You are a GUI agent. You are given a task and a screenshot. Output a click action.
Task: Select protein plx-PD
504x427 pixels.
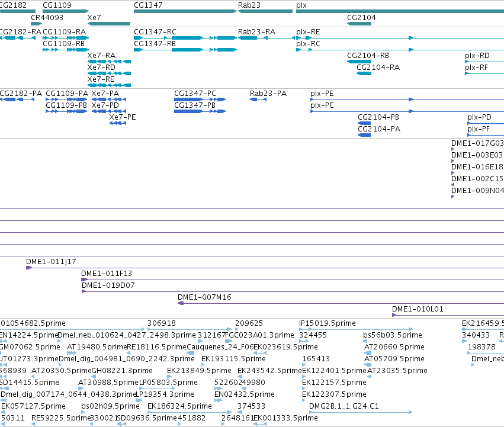(486, 123)
